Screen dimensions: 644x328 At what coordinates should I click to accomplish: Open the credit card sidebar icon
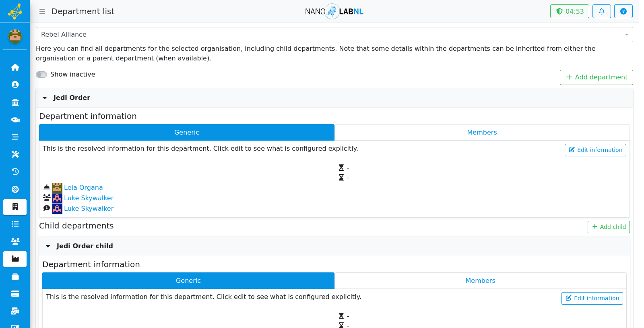click(x=15, y=294)
